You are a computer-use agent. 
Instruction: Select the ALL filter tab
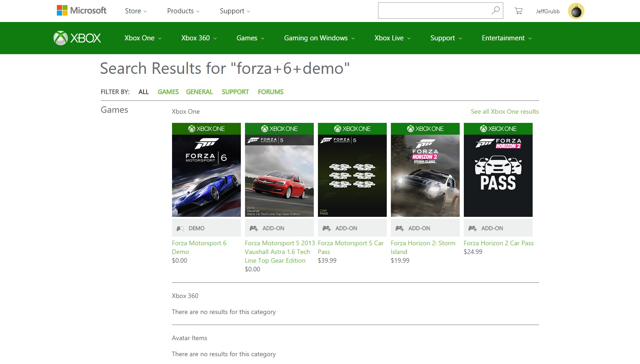[144, 92]
